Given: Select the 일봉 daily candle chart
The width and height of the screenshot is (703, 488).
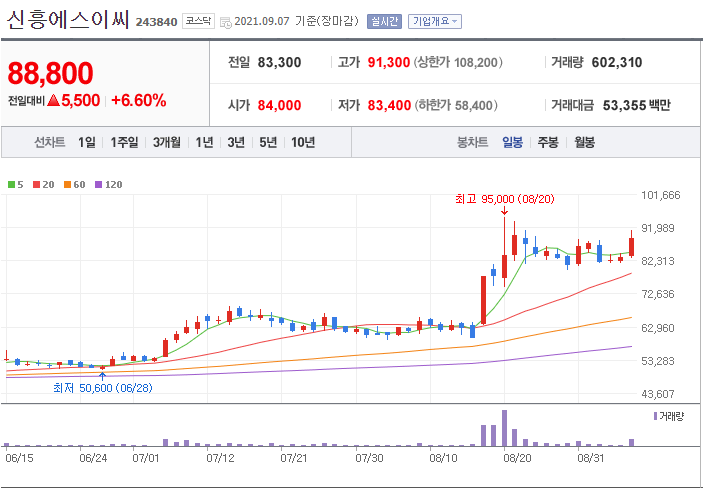Looking at the screenshot, I should pos(512,143).
